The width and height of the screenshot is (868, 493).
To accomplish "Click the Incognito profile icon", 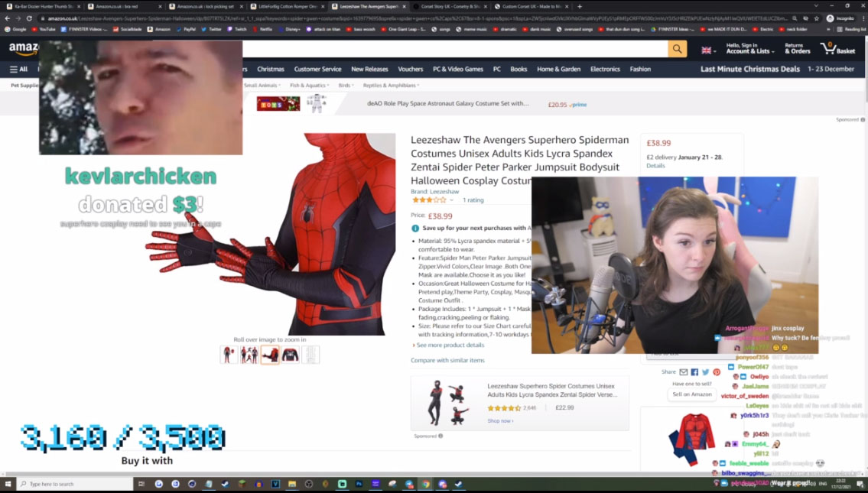I will point(840,18).
